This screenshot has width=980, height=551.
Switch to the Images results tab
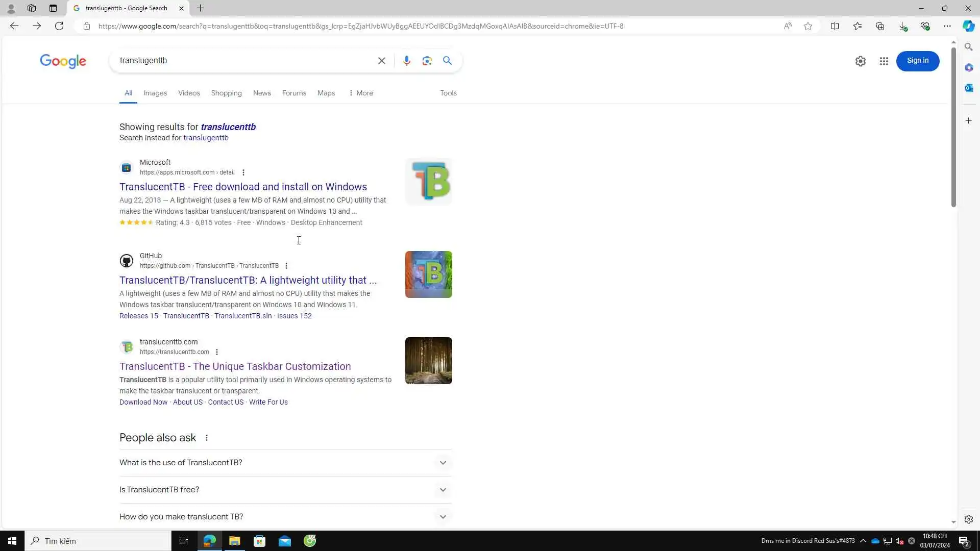tap(155, 93)
